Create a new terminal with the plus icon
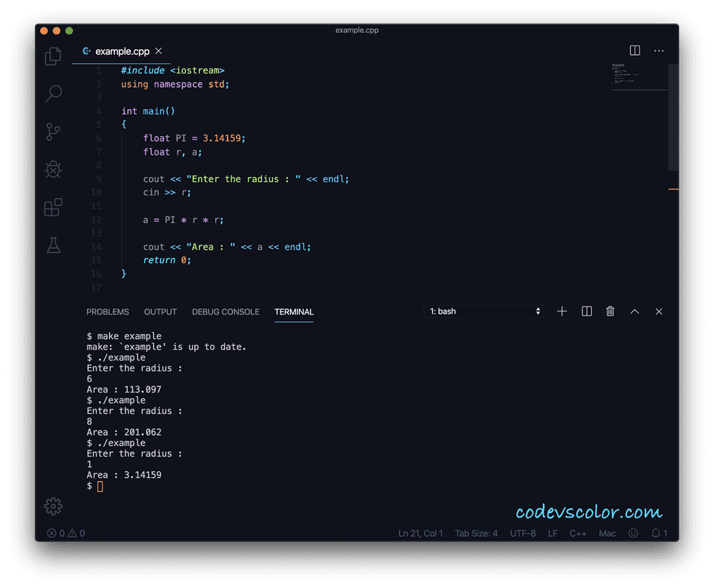The image size is (714, 588). click(x=562, y=311)
